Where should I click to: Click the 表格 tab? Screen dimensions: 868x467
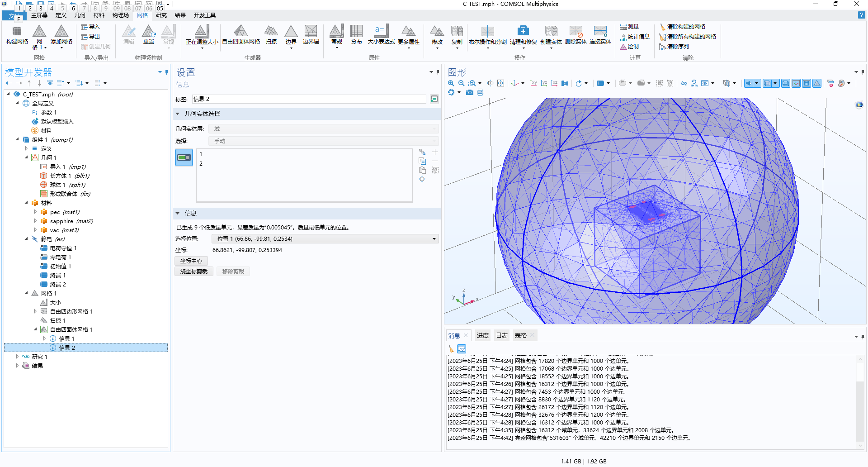tap(521, 335)
